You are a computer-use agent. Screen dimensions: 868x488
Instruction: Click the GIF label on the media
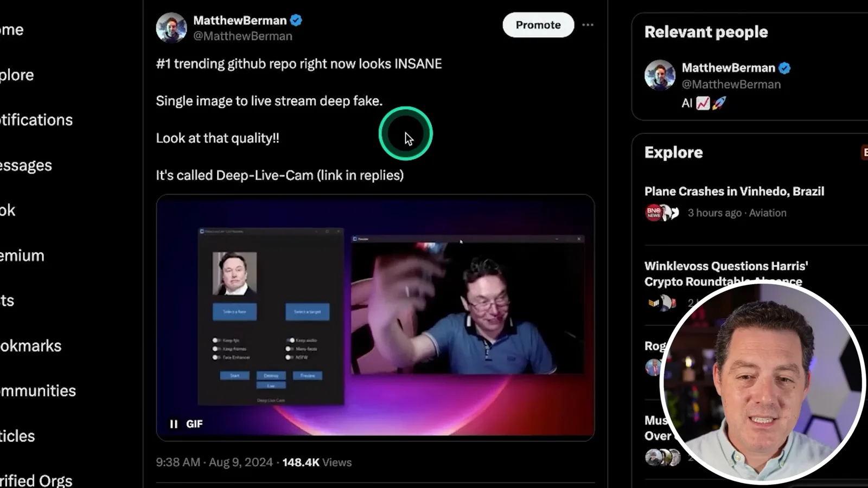point(194,424)
